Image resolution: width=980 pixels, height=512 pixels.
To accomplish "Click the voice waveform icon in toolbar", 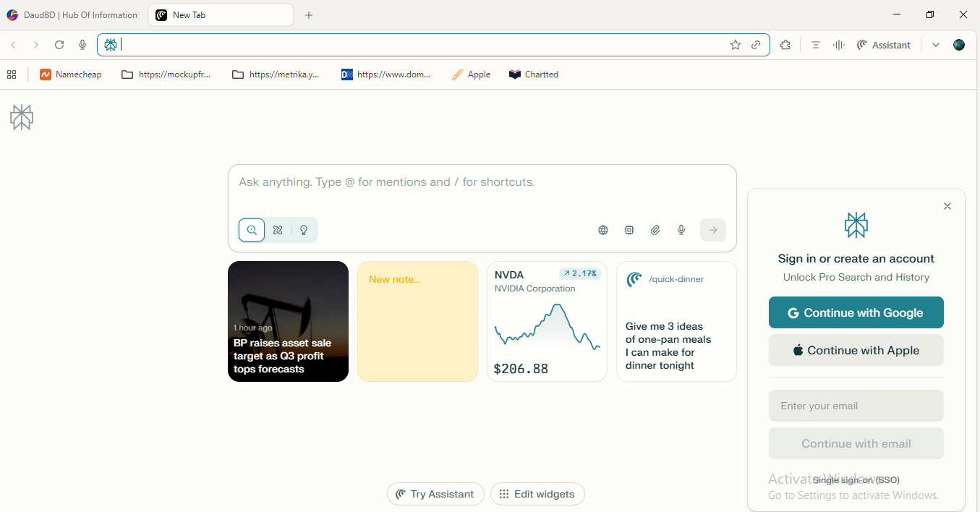I will pos(839,45).
